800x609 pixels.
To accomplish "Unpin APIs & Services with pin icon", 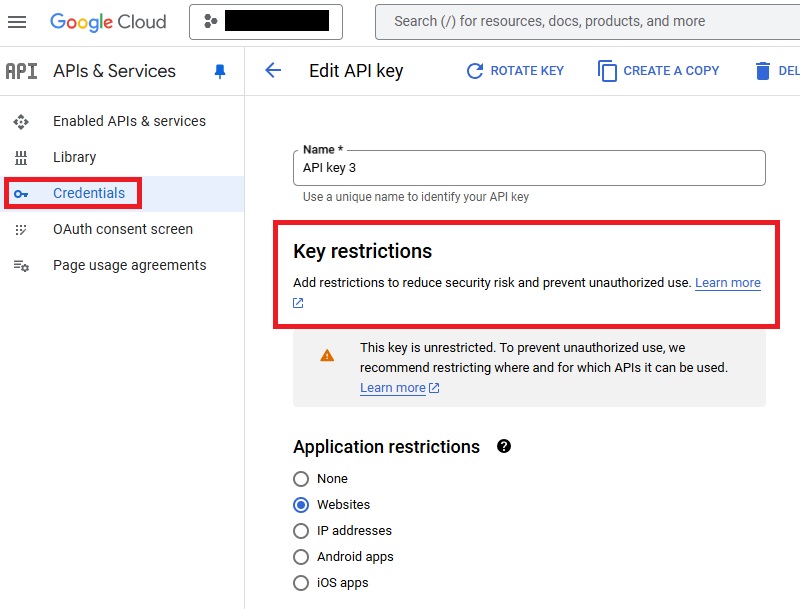I will click(x=220, y=71).
